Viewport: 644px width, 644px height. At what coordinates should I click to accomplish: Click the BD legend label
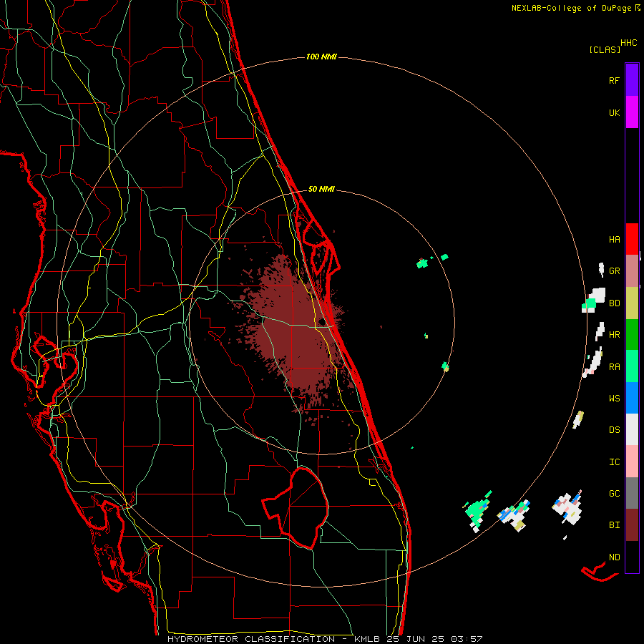tap(614, 303)
